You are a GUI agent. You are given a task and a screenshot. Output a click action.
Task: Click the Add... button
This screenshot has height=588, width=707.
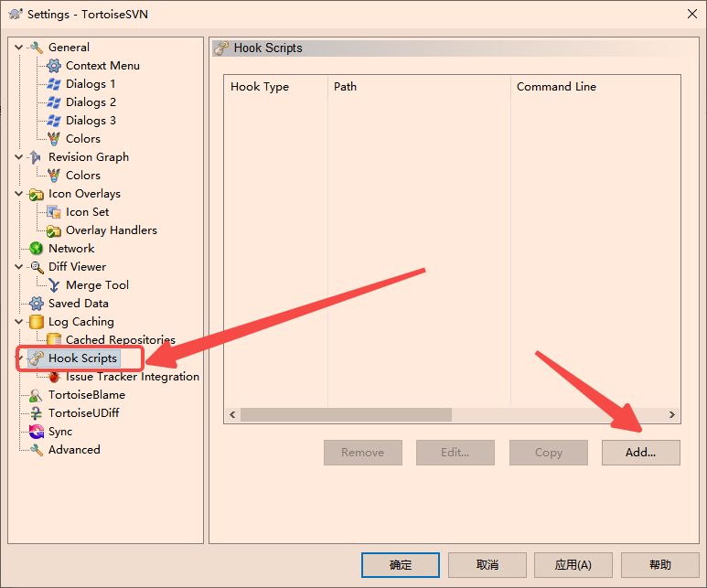tap(641, 453)
